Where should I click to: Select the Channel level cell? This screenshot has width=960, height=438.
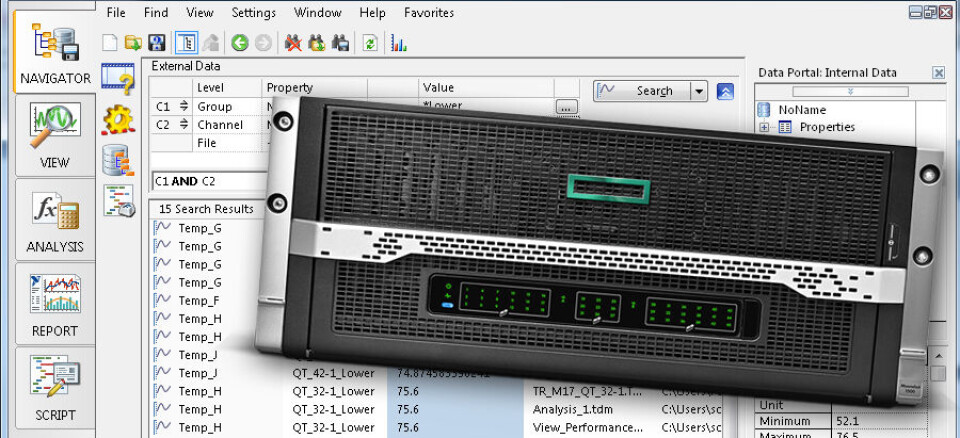pos(227,125)
